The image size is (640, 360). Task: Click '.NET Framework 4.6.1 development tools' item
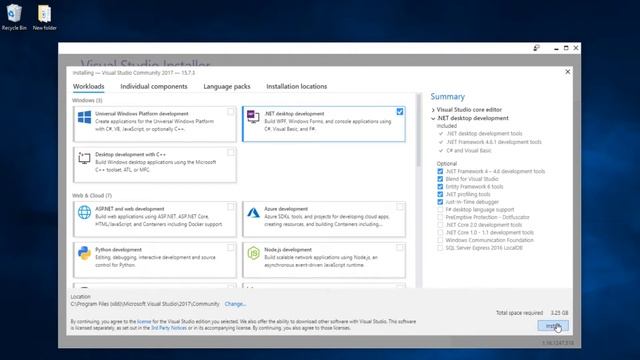493,142
